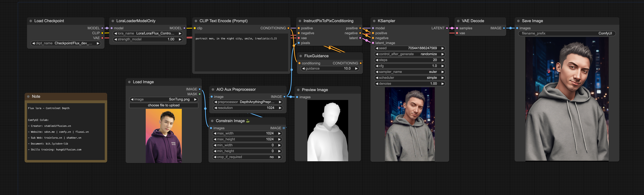Click right arrow to increase max_width

(279, 133)
